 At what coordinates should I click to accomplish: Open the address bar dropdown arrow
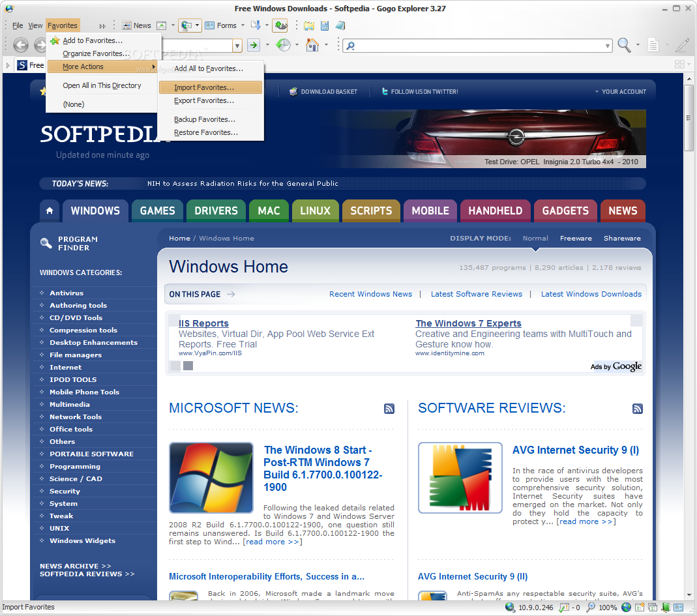pyautogui.click(x=237, y=46)
